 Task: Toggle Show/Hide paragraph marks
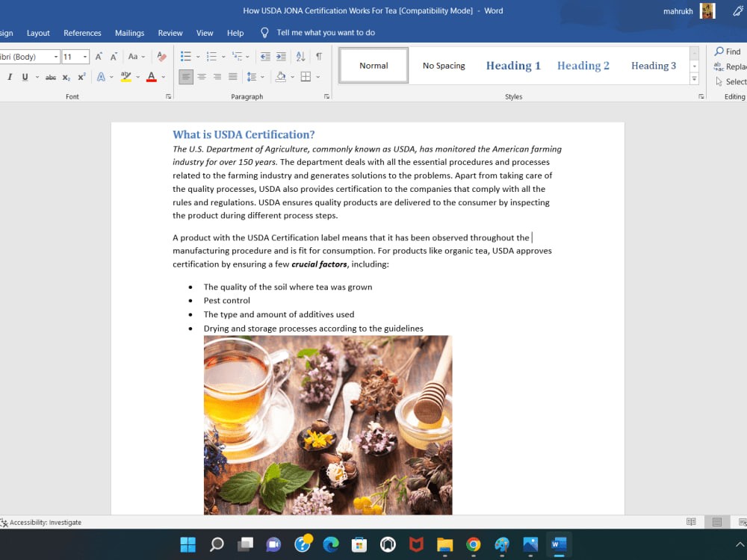tap(319, 57)
